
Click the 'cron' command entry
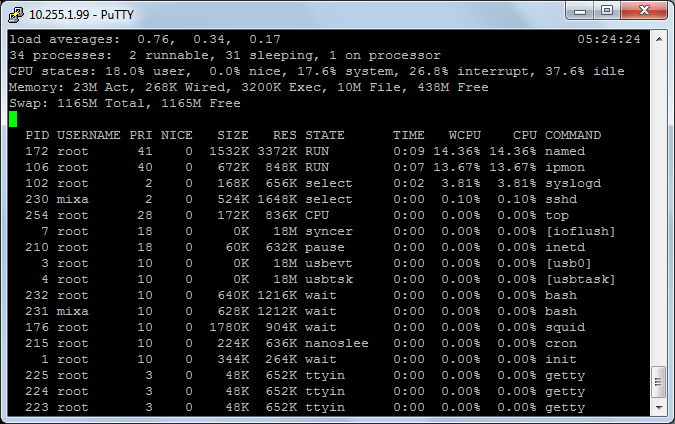pyautogui.click(x=561, y=344)
